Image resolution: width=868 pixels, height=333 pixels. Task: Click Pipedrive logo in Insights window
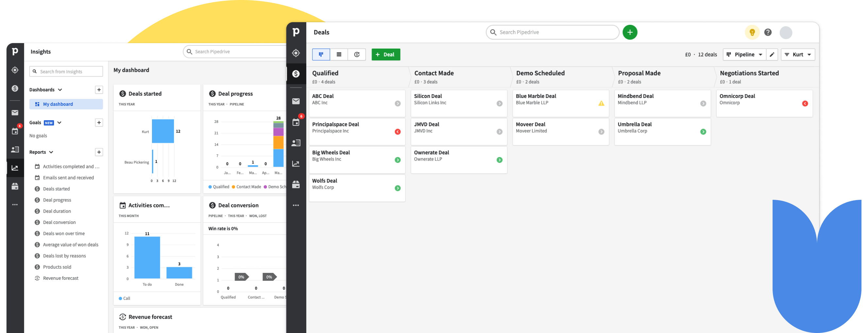click(x=15, y=52)
